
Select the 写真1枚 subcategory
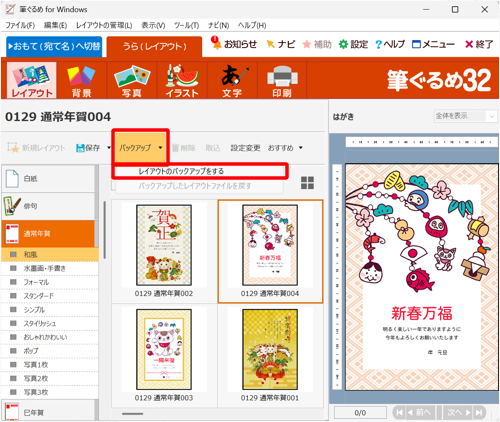pyautogui.click(x=50, y=365)
